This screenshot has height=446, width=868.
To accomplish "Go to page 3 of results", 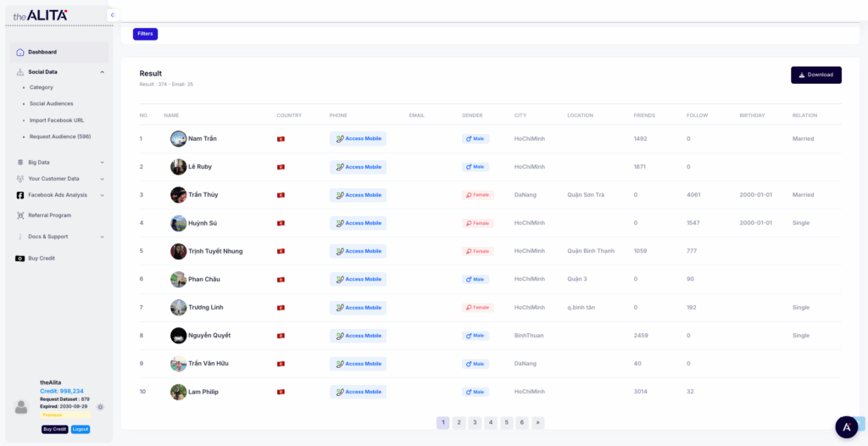I will pyautogui.click(x=475, y=422).
